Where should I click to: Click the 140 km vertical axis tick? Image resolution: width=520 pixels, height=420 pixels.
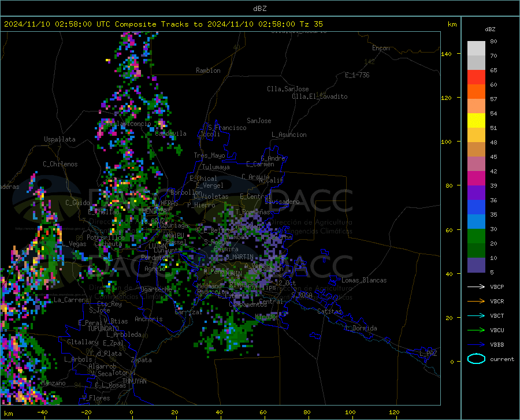click(446, 54)
